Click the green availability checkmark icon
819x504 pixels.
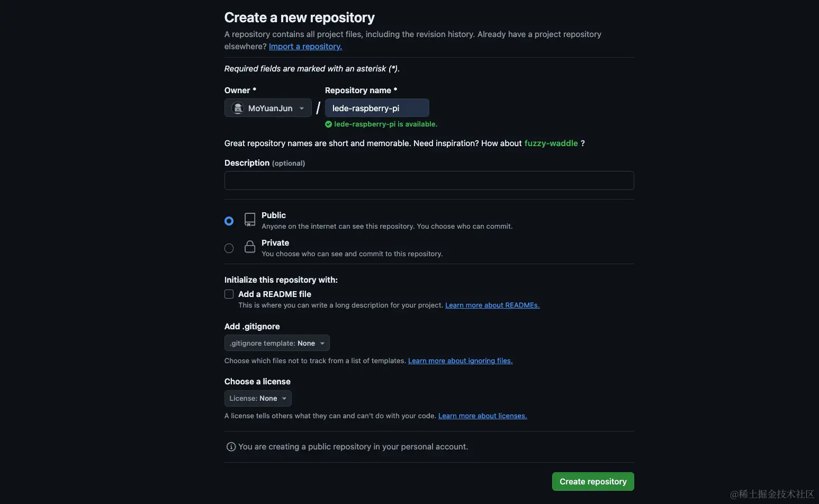click(x=328, y=124)
